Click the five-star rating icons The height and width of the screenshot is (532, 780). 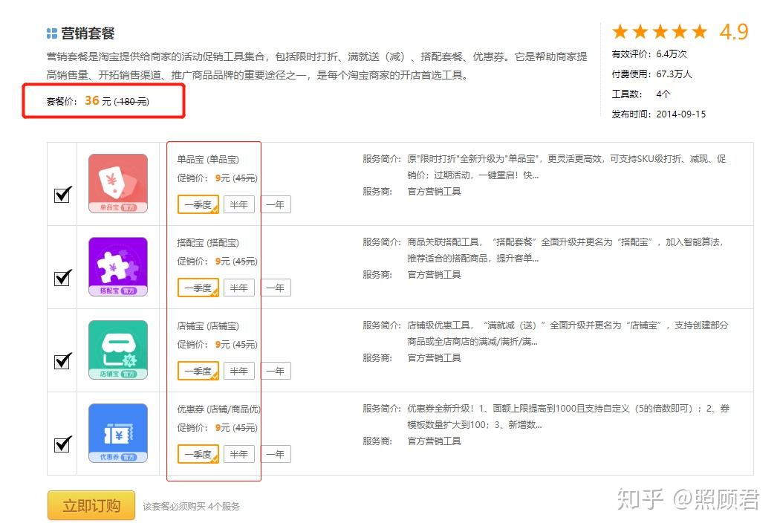pos(660,32)
